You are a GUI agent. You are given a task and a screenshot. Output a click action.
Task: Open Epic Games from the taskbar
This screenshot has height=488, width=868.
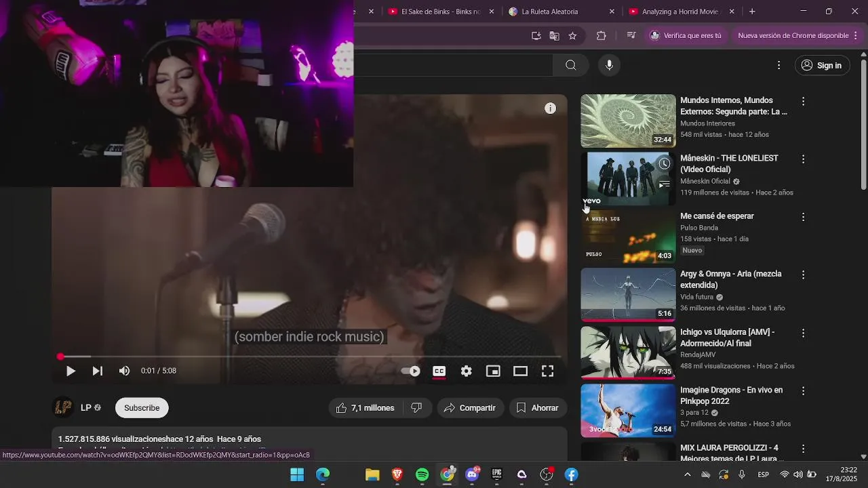497,474
